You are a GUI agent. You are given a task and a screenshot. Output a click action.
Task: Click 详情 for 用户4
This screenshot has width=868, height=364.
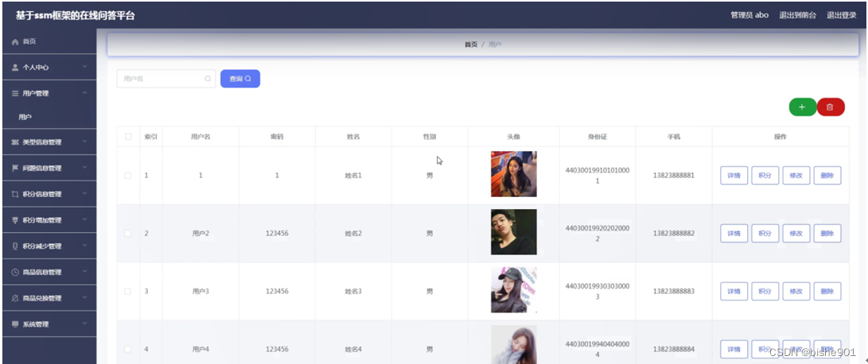[734, 349]
